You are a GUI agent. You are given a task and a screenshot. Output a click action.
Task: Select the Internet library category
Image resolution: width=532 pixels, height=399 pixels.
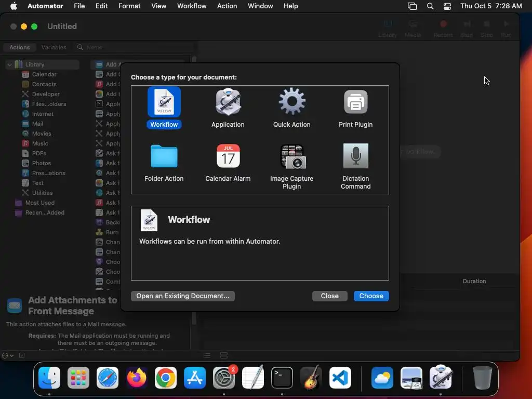pyautogui.click(x=43, y=114)
